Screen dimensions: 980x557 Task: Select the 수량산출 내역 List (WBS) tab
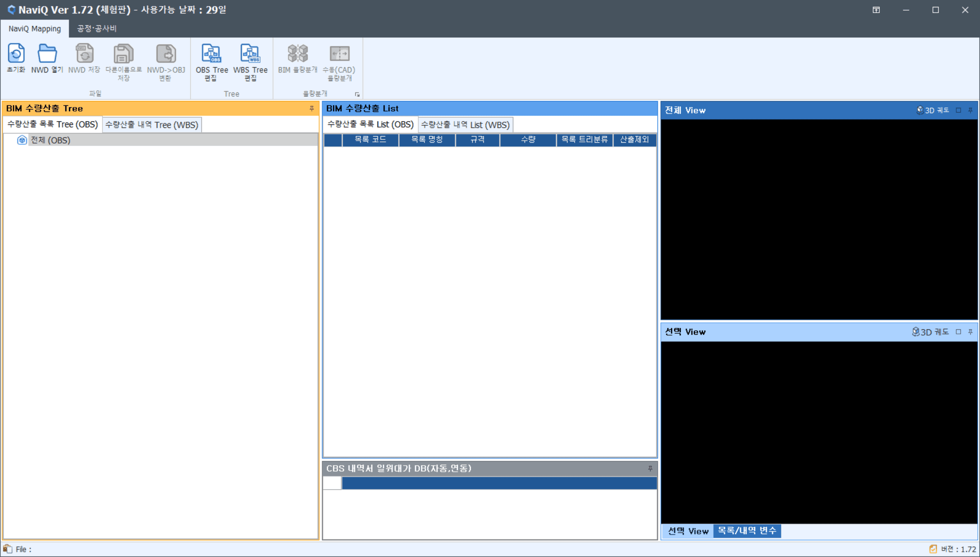click(465, 125)
